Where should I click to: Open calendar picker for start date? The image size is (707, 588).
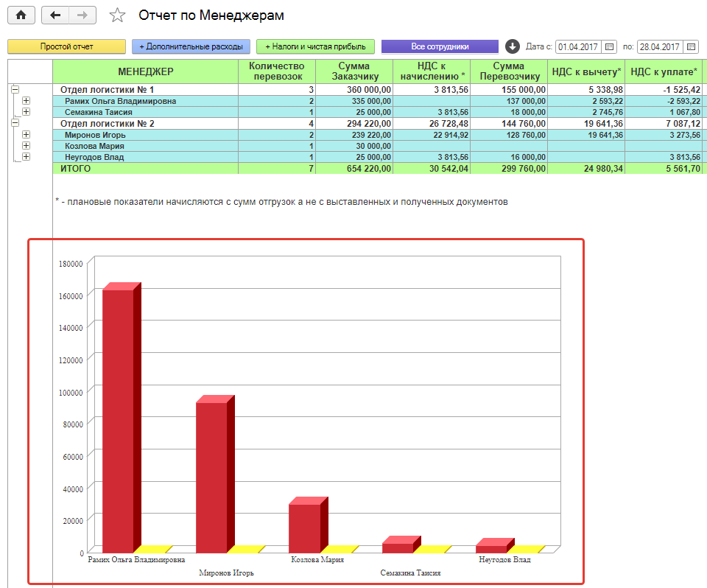(609, 46)
